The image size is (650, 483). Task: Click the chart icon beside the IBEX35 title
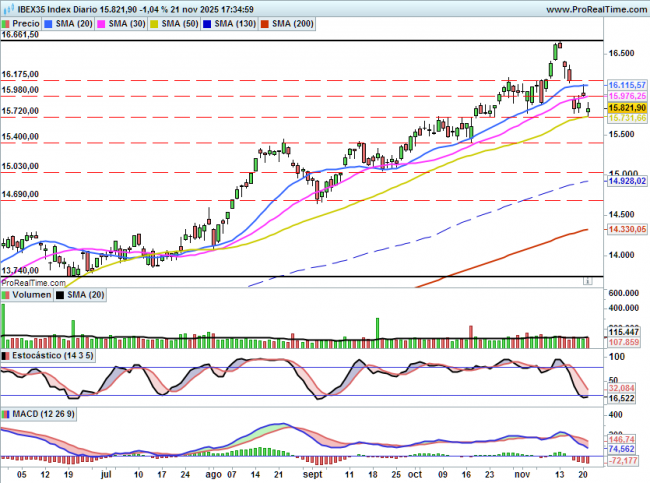[x=8, y=8]
